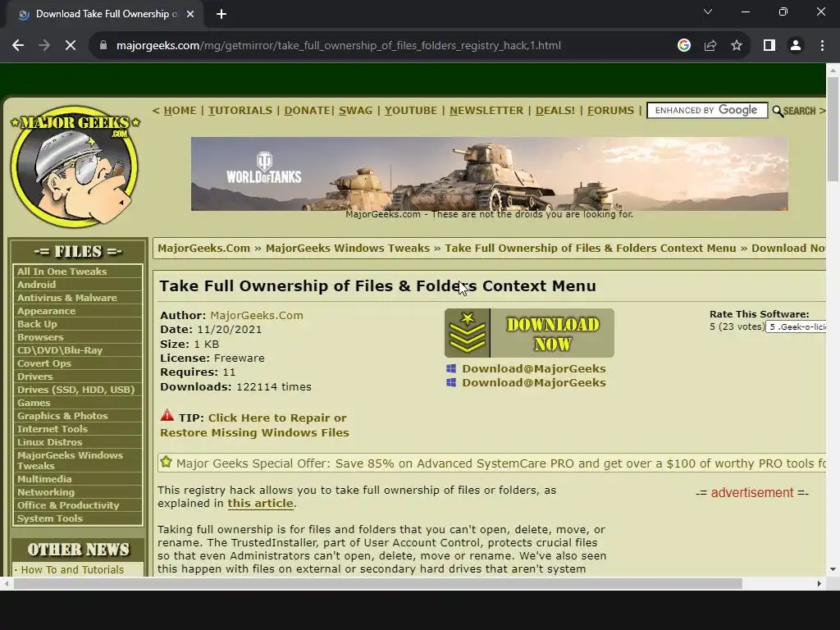840x630 pixels.
Task: Open the YOUTUBE menu link
Action: tap(411, 111)
